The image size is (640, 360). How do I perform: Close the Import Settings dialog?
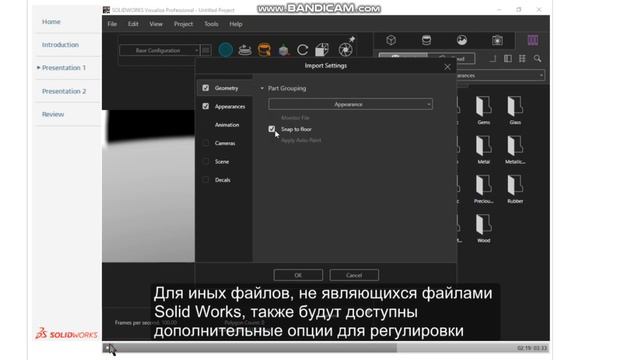point(447,67)
